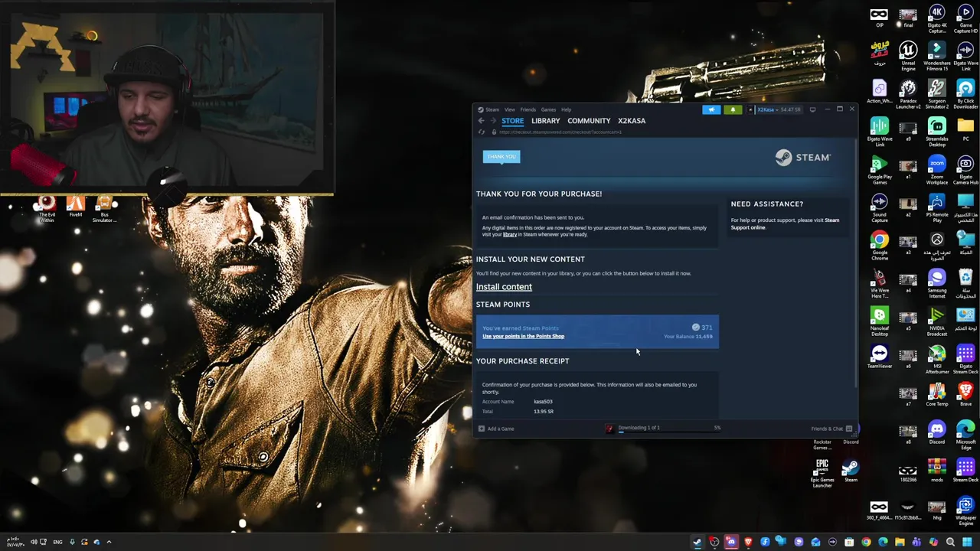Open Surgeon Simulator 2 desktop icon
The width and height of the screenshot is (980, 551).
pos(936,94)
